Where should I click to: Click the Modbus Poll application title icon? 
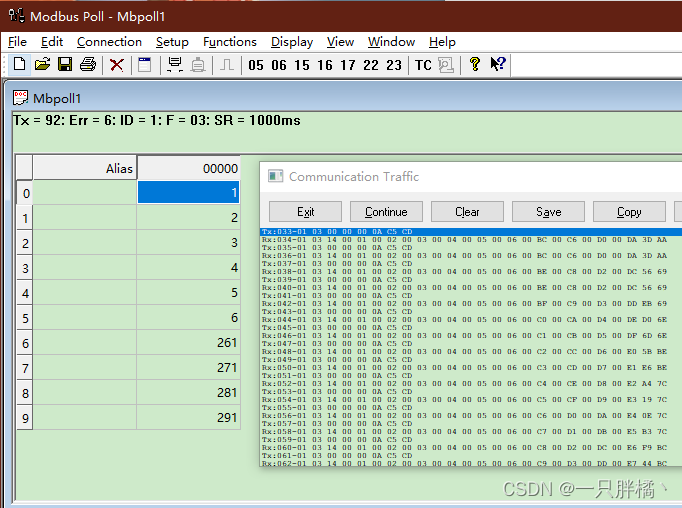[17, 16]
